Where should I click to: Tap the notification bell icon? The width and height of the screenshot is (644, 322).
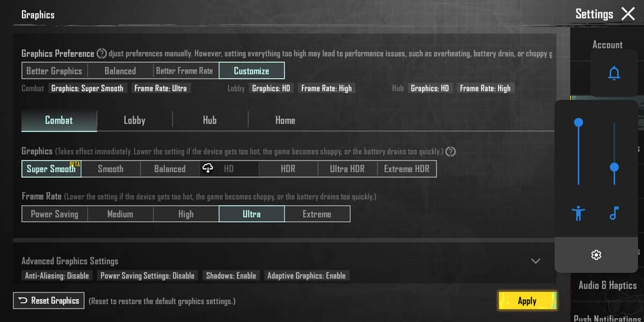pyautogui.click(x=614, y=74)
